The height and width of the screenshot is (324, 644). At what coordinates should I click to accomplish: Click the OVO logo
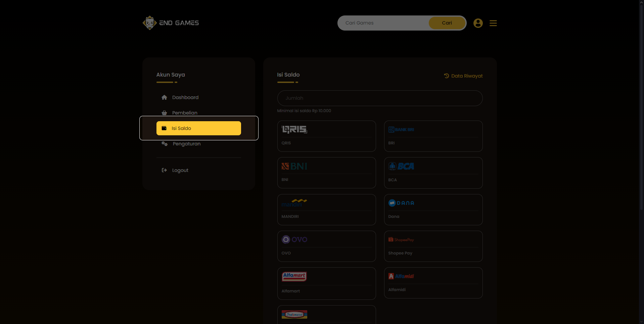pos(294,239)
